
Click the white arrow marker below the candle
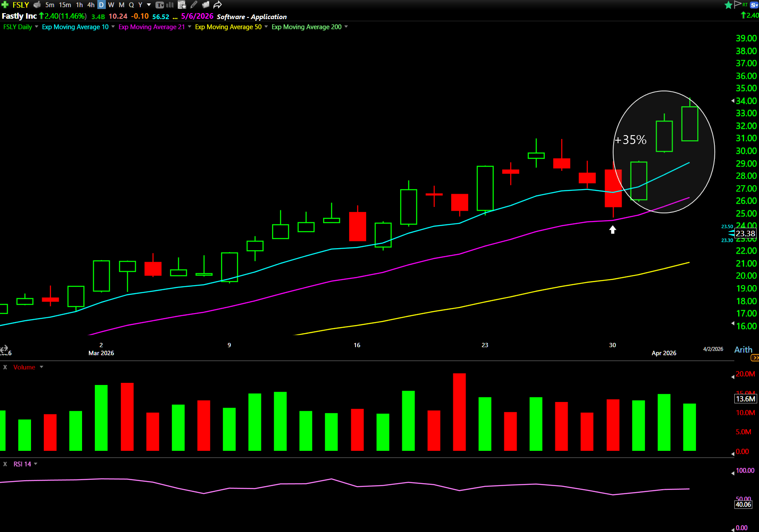(612, 229)
